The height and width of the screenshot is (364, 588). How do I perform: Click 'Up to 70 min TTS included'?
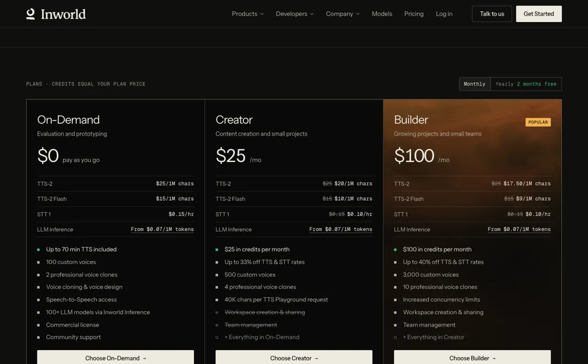(x=81, y=249)
